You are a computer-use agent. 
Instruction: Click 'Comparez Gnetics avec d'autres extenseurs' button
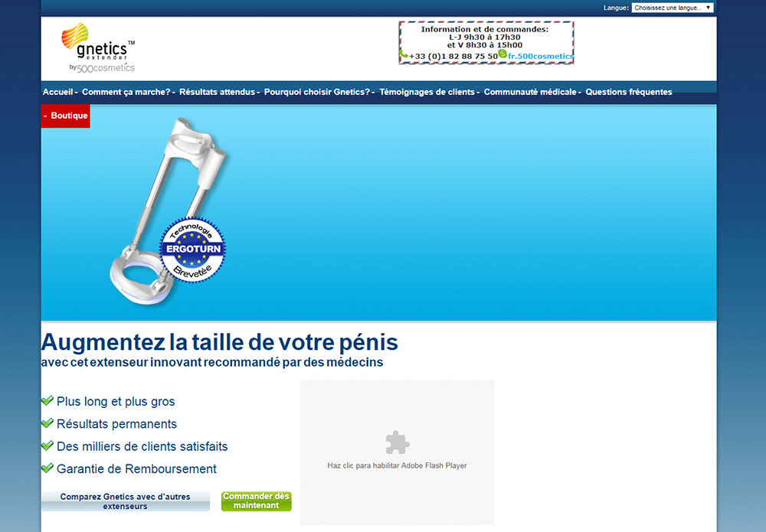pyautogui.click(x=126, y=501)
